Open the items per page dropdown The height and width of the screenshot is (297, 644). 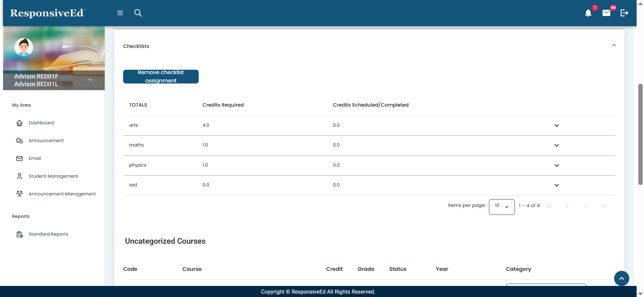501,206
